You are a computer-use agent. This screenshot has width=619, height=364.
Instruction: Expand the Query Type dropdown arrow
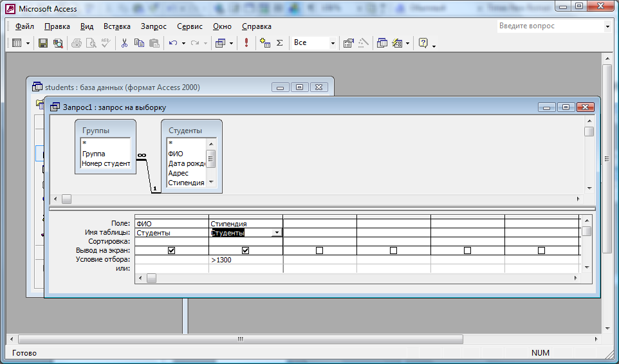[x=231, y=43]
